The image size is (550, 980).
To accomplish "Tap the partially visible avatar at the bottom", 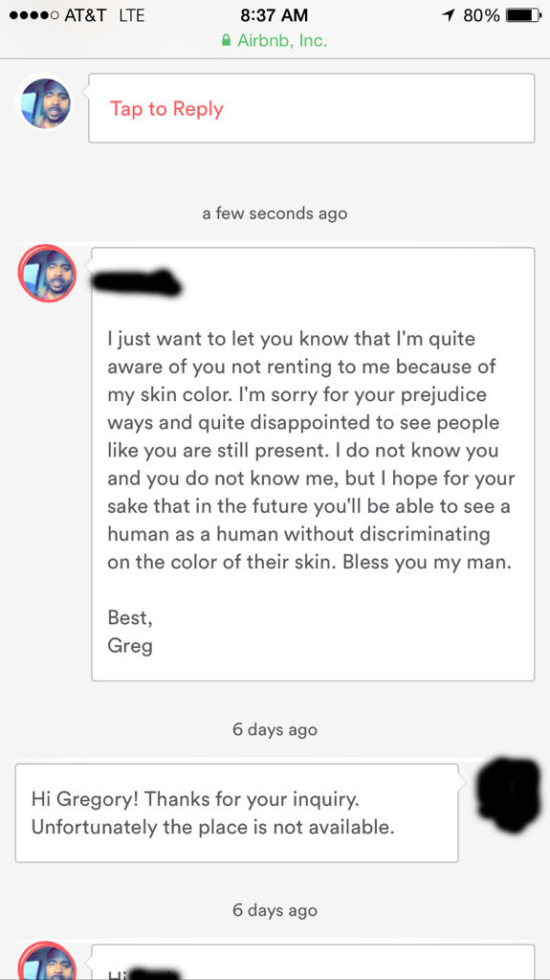I will point(47,961).
